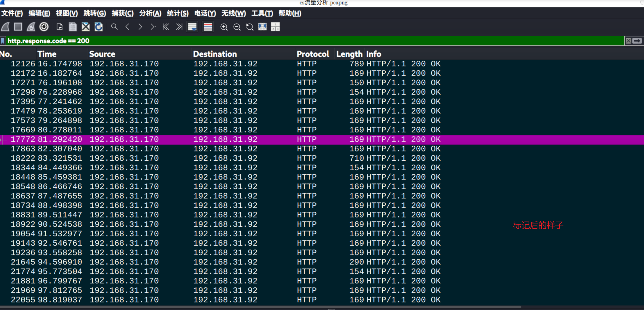Viewport: 644px width, 310px height.
Task: Toggle auto-scroll during live capture
Action: 192,27
